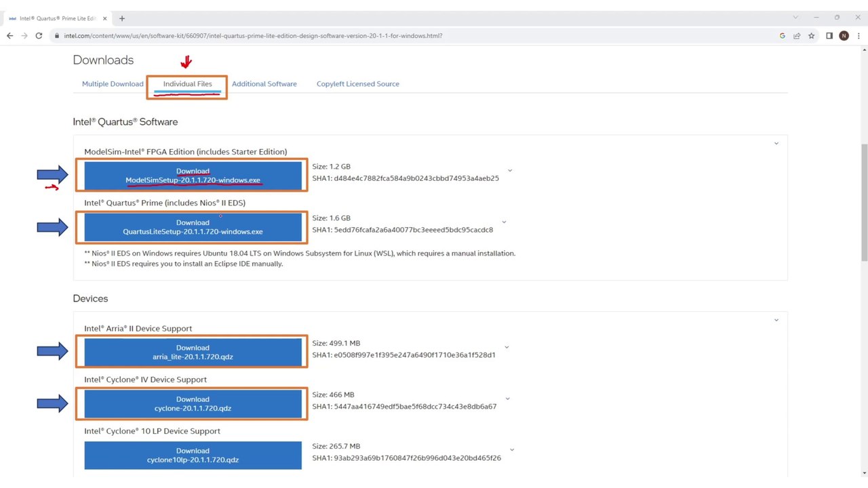868x488 pixels.
Task: Open a new browser tab
Action: click(x=122, y=18)
